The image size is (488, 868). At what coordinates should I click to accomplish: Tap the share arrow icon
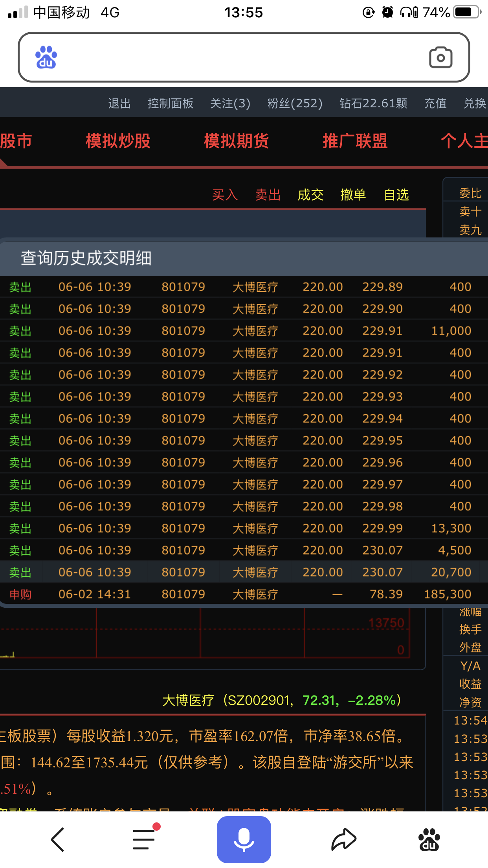pyautogui.click(x=343, y=839)
